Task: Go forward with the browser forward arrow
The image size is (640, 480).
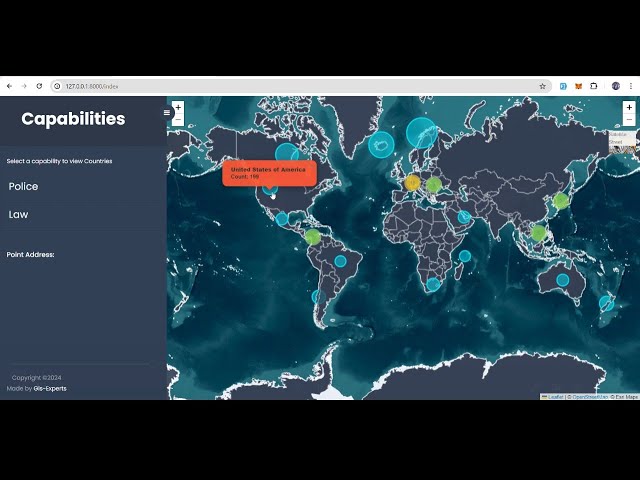Action: (24, 86)
